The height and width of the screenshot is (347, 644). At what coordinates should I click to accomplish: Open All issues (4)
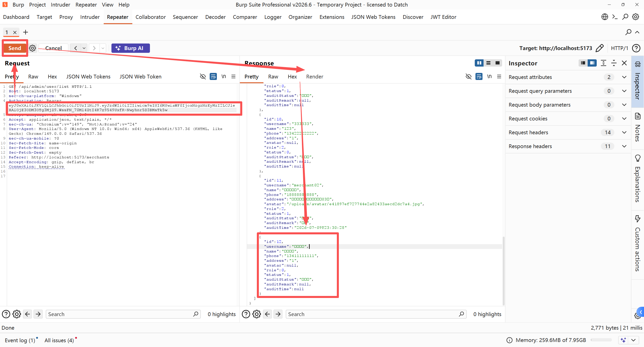pyautogui.click(x=59, y=340)
